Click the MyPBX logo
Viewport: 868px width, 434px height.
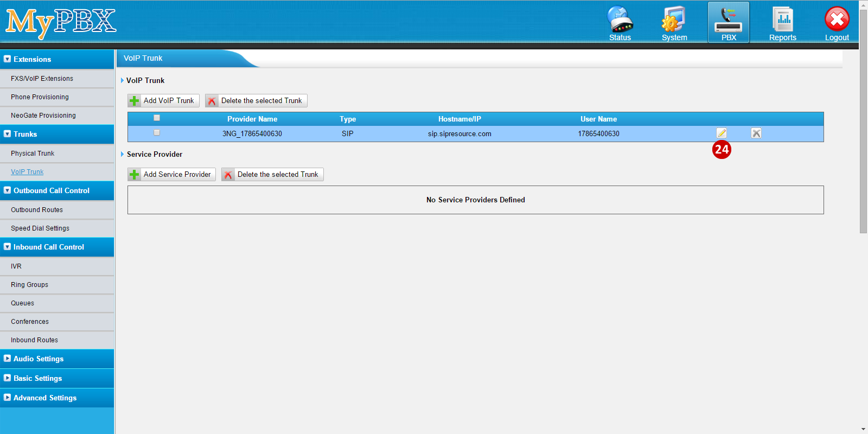coord(61,23)
